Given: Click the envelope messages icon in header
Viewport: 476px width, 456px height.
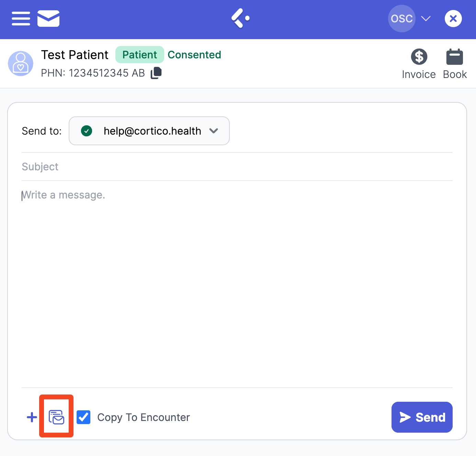Looking at the screenshot, I should coord(48,19).
